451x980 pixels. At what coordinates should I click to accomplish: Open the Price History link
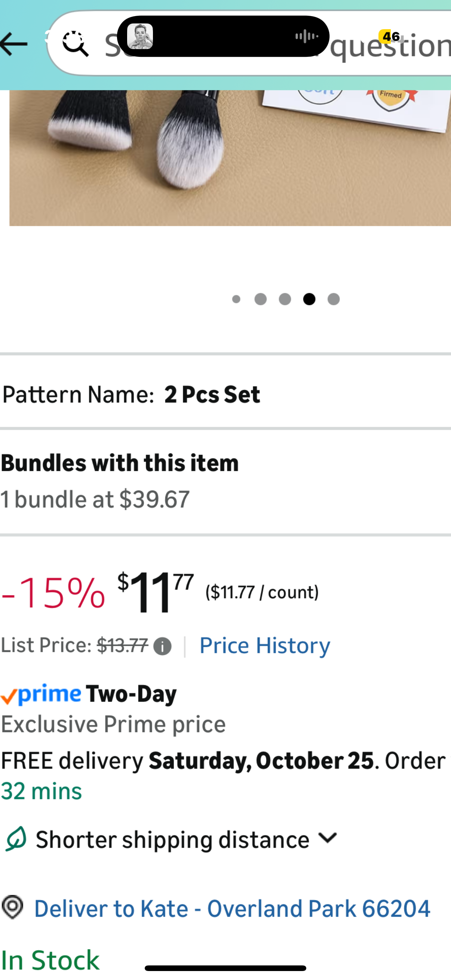click(264, 645)
